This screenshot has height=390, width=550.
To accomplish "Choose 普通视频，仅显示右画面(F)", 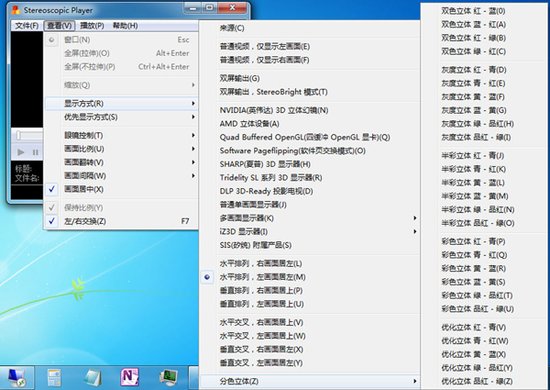I will coord(310,60).
